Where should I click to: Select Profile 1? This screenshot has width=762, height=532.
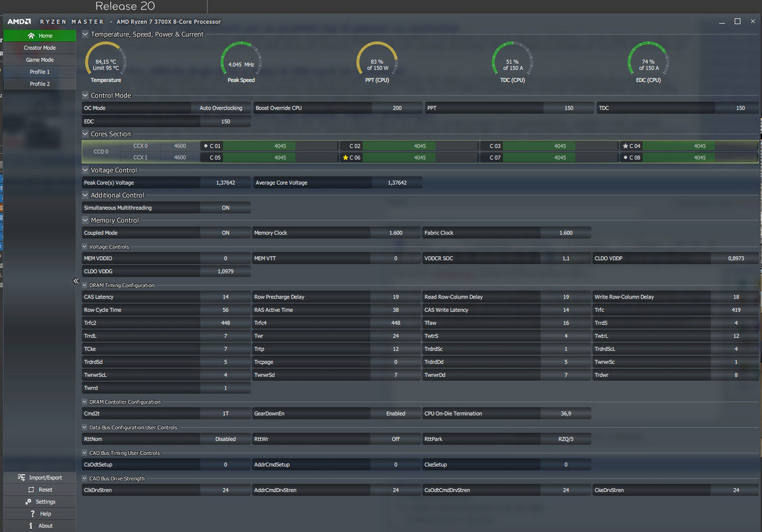(x=40, y=72)
